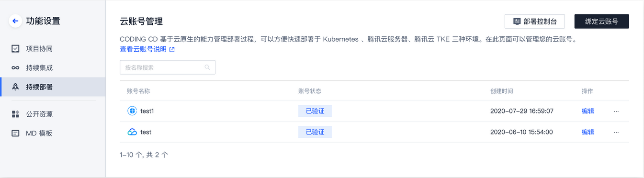Click the 持续部署 rocket icon
The width and height of the screenshot is (644, 178).
pyautogui.click(x=16, y=87)
